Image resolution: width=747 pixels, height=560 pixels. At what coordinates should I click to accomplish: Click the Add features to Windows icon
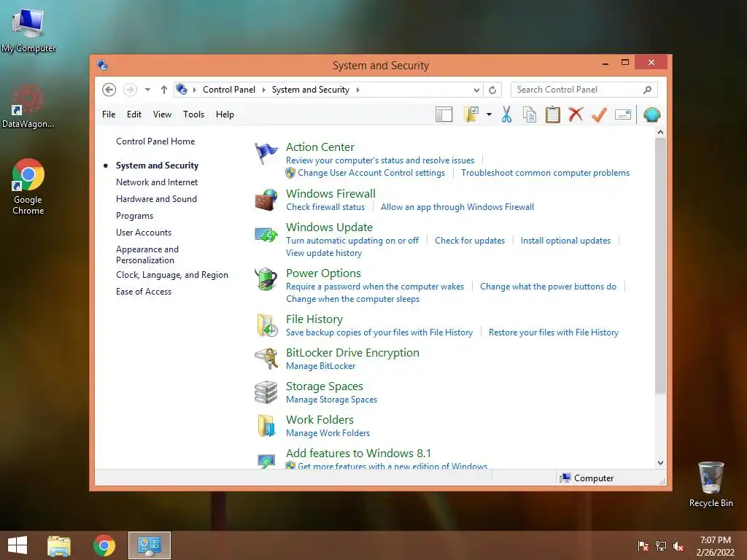click(266, 461)
